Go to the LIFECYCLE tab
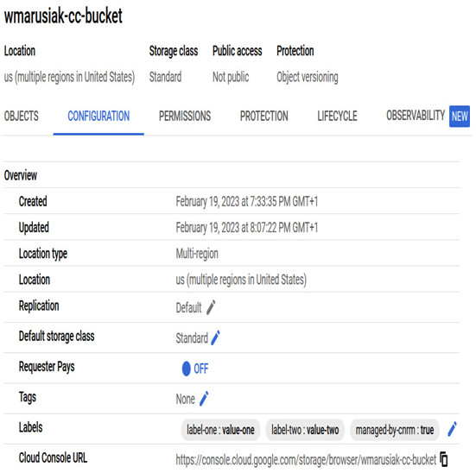Image resolution: width=476 pixels, height=473 pixels. click(x=337, y=116)
